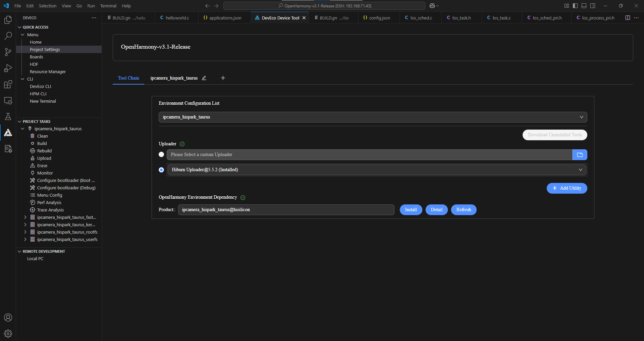Image resolution: width=644 pixels, height=341 pixels.
Task: Open Remote Explorer view
Action: 8,100
